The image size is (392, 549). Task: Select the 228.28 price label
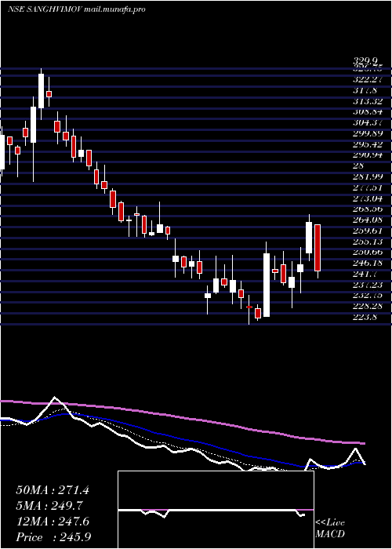[368, 306]
